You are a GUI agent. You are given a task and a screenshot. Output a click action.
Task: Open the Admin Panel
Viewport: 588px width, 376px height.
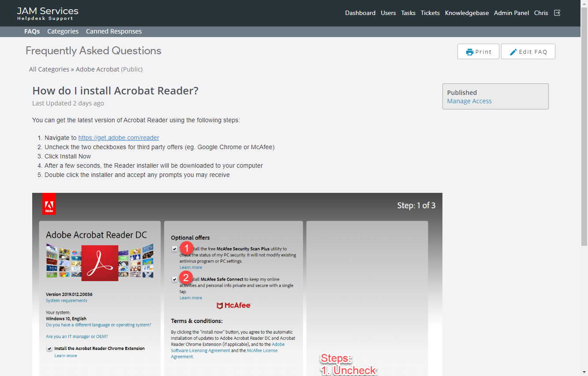pyautogui.click(x=511, y=13)
